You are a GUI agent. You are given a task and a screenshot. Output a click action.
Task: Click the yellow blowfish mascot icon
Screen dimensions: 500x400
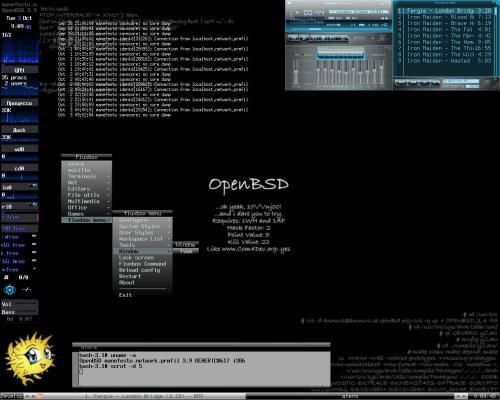30,358
